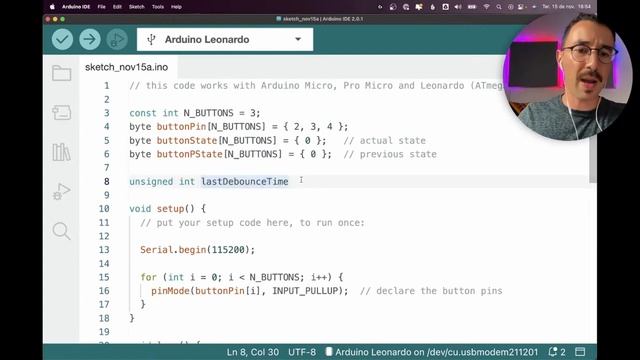
Task: Click the setup function name on line 10
Action: (x=170, y=209)
